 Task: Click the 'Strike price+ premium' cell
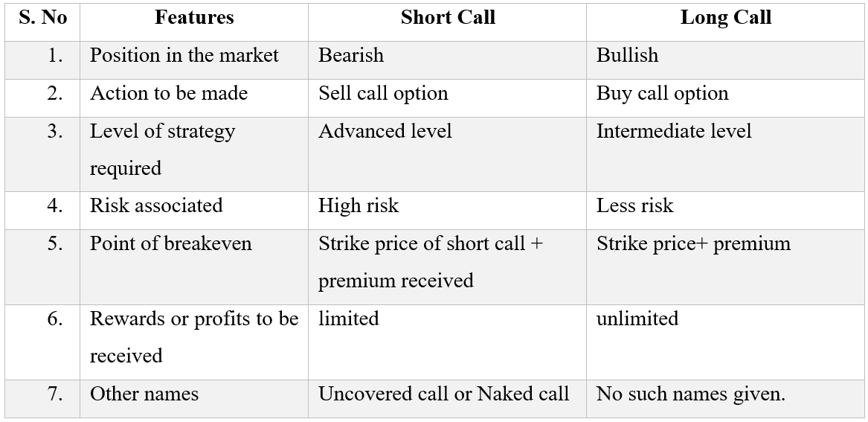click(x=693, y=244)
